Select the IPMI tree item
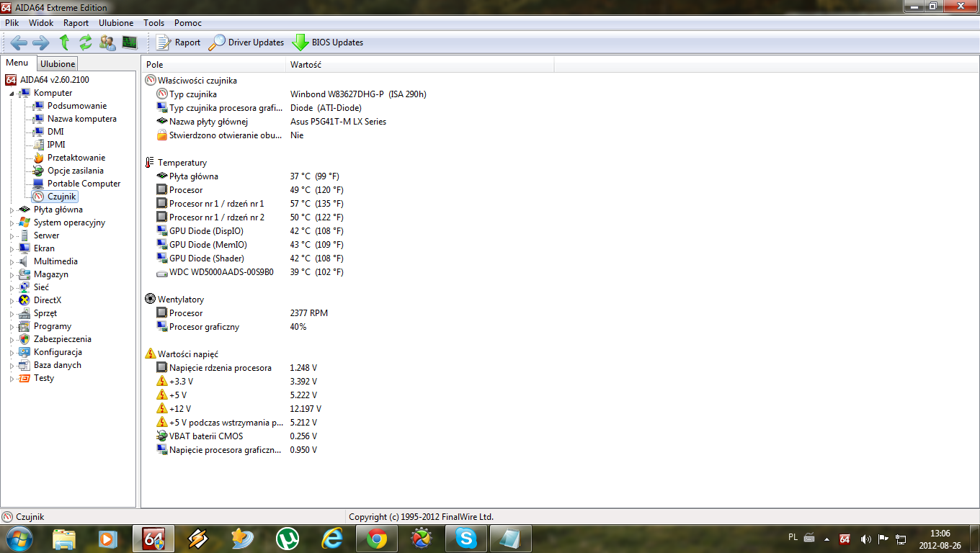This screenshot has height=553, width=980. click(56, 145)
